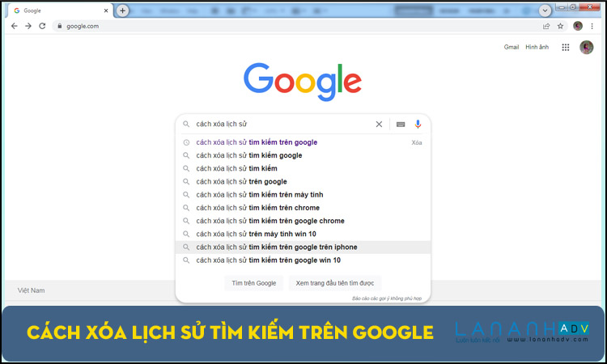Reload the Google page
Image resolution: width=607 pixels, height=364 pixels.
point(42,26)
